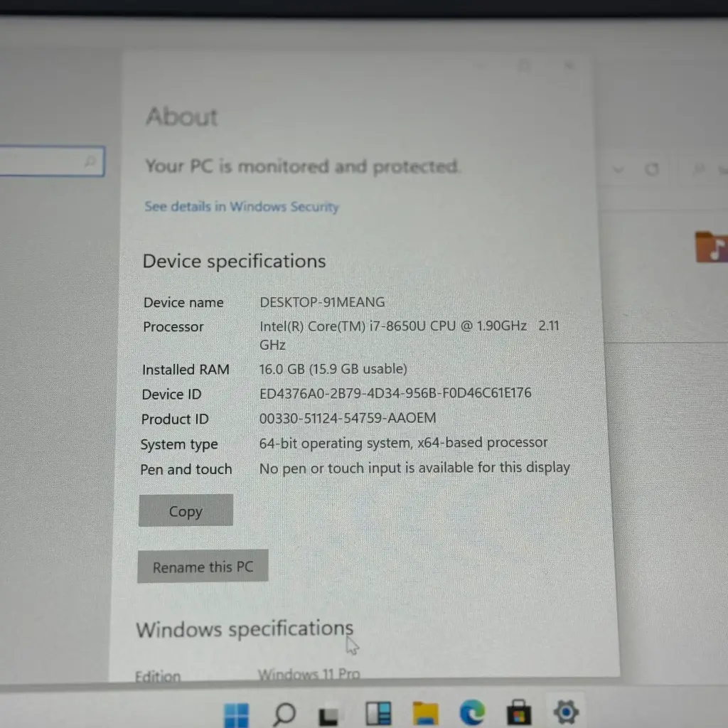Image resolution: width=728 pixels, height=728 pixels.
Task: Launch File Explorer from the taskbar
Action: tap(425, 713)
